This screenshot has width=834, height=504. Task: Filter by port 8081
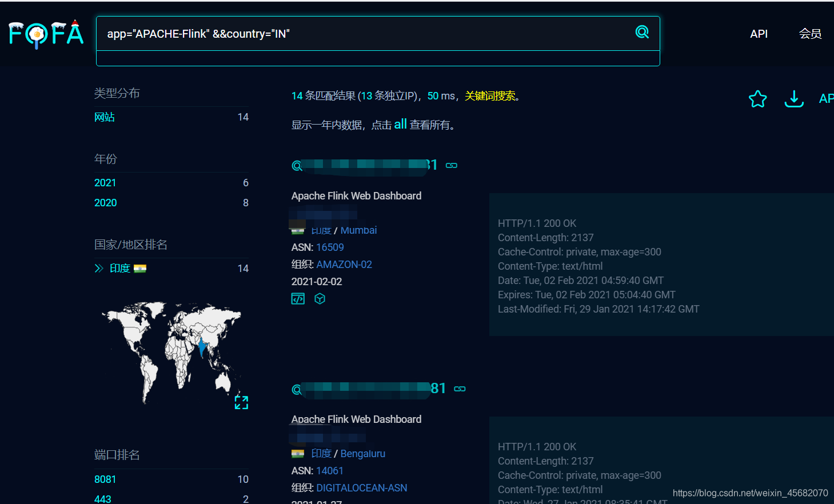105,479
